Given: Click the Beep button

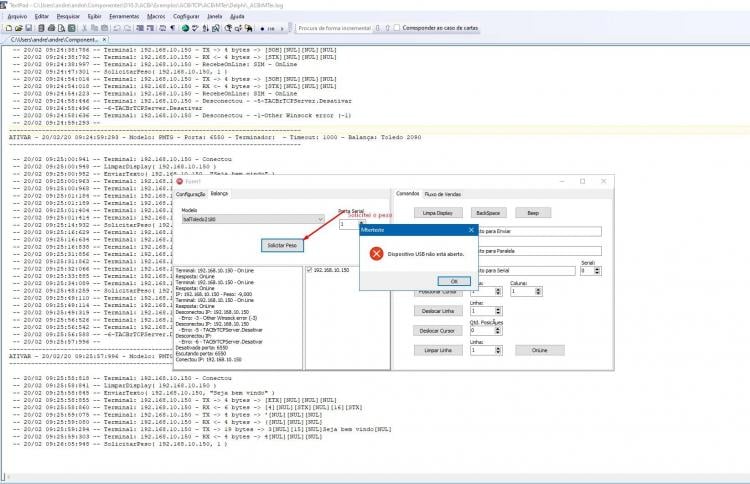Looking at the screenshot, I should (533, 213).
